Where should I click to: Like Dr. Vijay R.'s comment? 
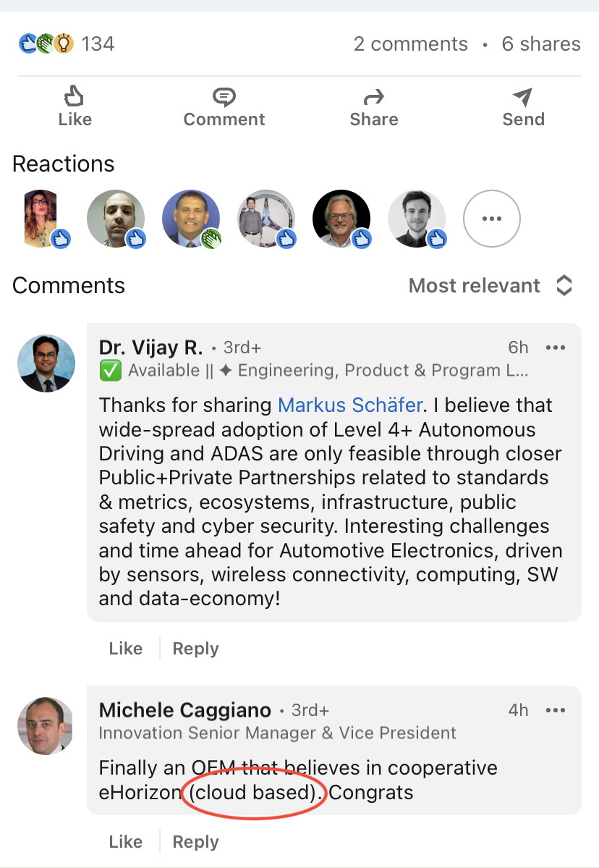tap(126, 649)
